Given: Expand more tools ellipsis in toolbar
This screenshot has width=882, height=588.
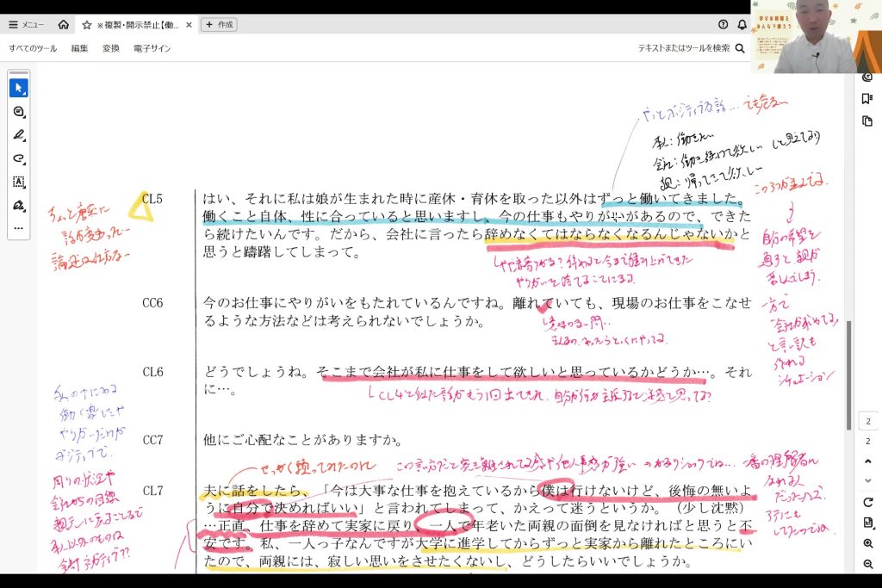Looking at the screenshot, I should point(18,228).
